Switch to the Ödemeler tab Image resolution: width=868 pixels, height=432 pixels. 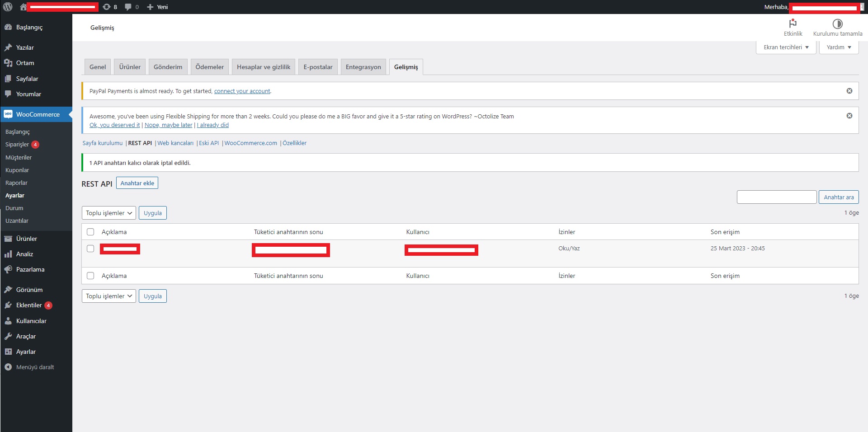pos(209,67)
